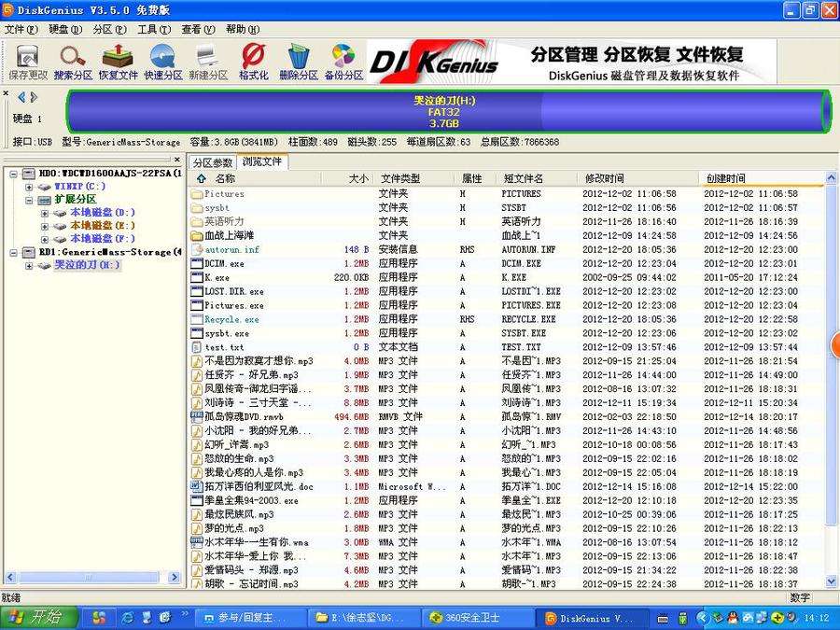Expand the 本地磁盘 (D:) node
This screenshot has width=840, height=630.
coord(45,213)
